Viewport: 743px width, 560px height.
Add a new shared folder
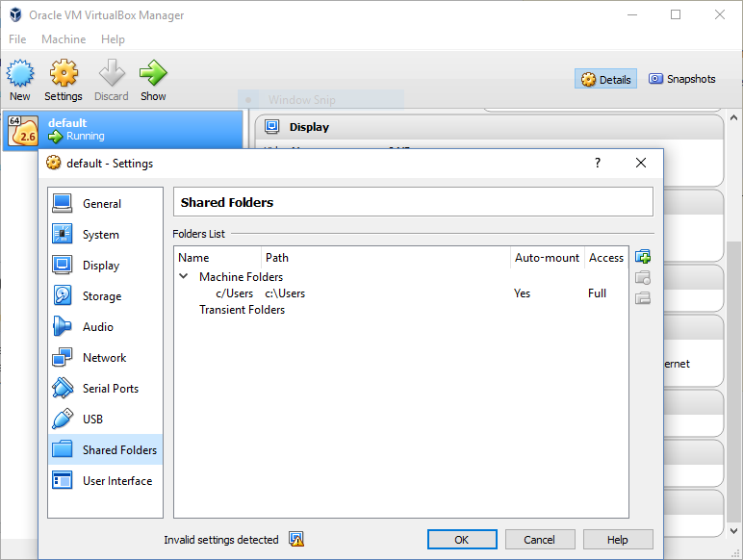click(643, 257)
